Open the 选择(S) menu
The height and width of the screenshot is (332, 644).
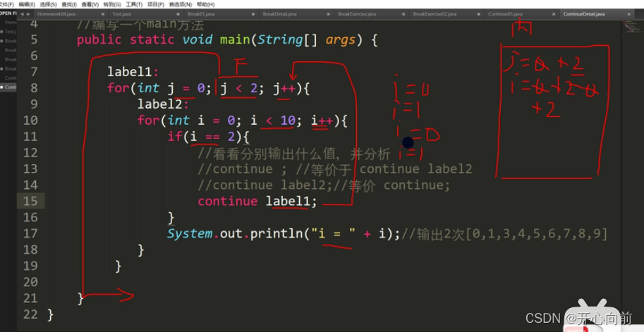point(48,4)
